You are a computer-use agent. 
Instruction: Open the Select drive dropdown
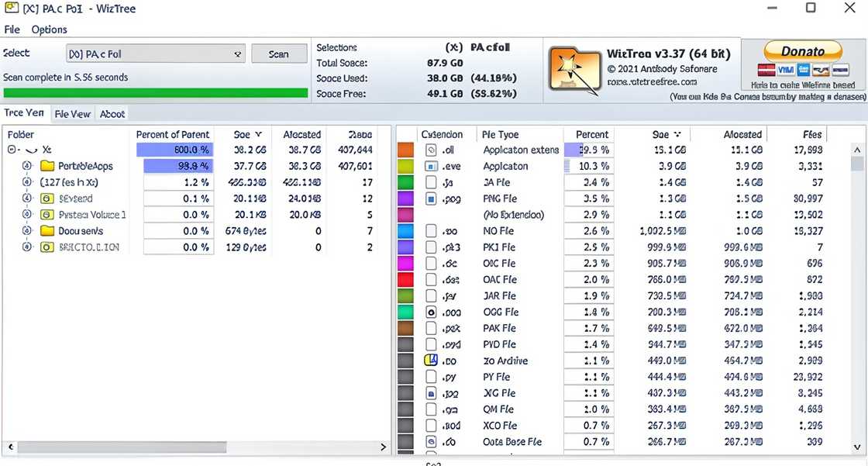coord(238,54)
